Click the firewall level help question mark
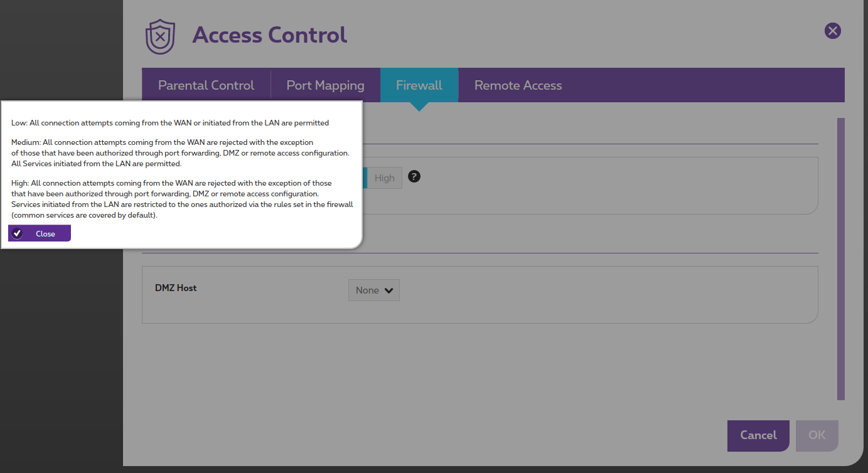Screen dimensions: 868x473 click(414, 177)
